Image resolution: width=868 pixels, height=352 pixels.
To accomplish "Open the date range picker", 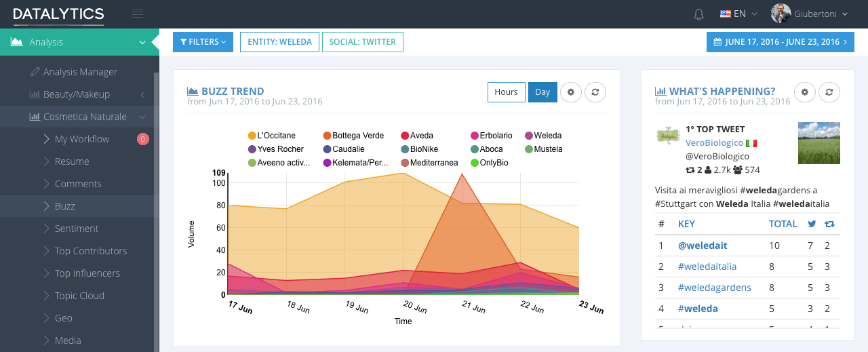I will [781, 42].
